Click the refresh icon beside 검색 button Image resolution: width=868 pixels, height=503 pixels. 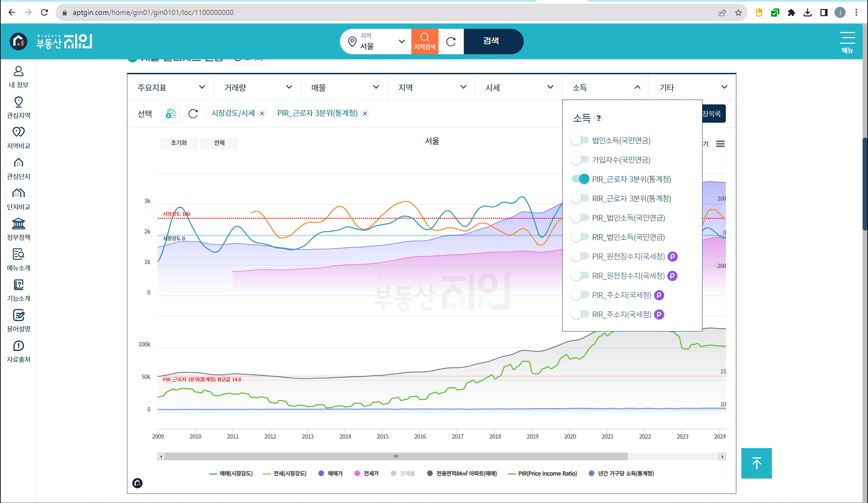coord(451,41)
